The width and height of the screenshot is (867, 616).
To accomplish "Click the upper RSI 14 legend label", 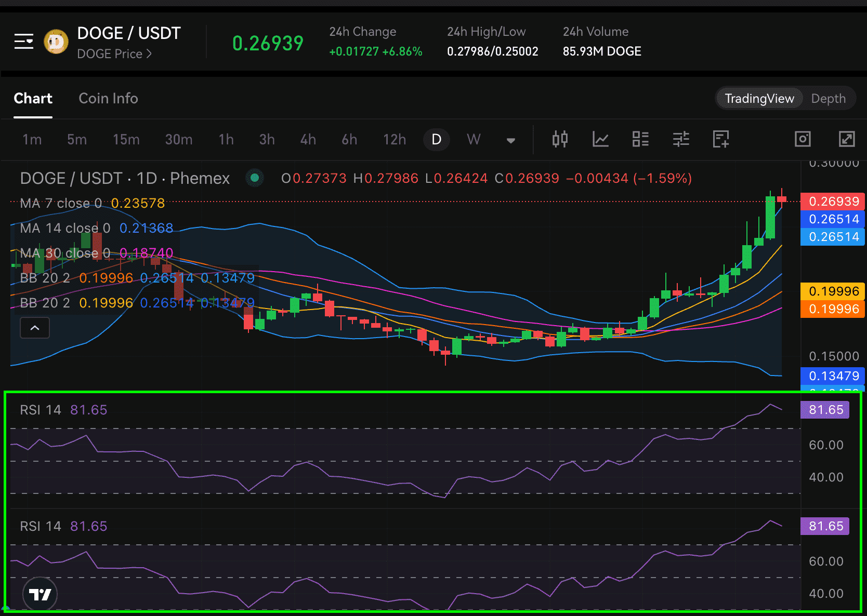I will pos(63,410).
